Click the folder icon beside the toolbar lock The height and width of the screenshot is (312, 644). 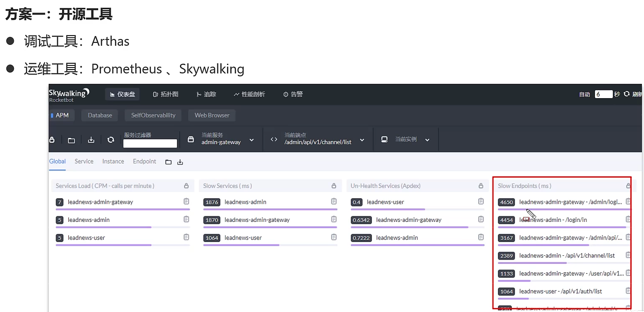[x=71, y=140]
